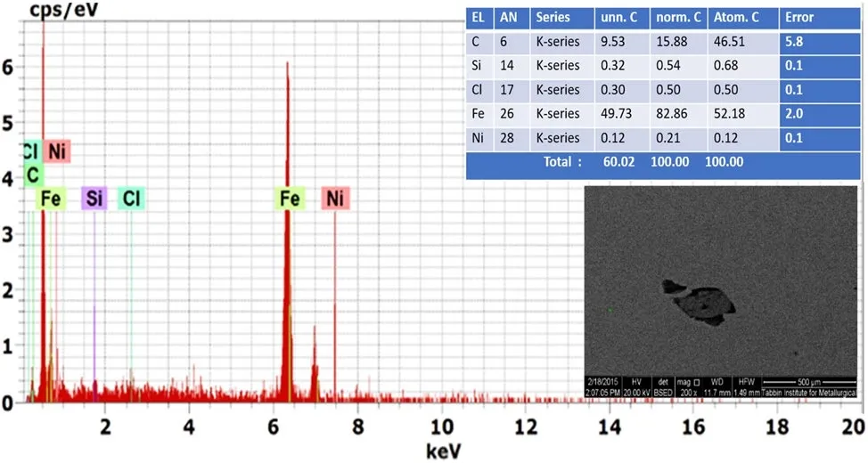Select the green C element label

pos(32,175)
